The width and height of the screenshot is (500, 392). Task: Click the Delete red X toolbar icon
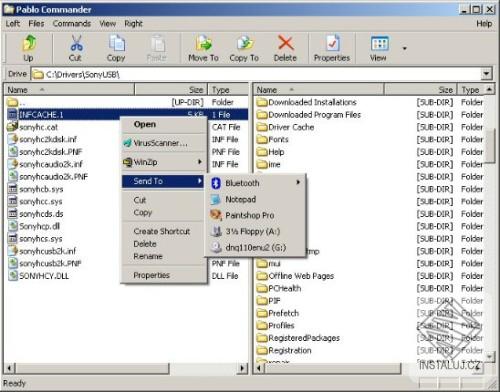286,43
